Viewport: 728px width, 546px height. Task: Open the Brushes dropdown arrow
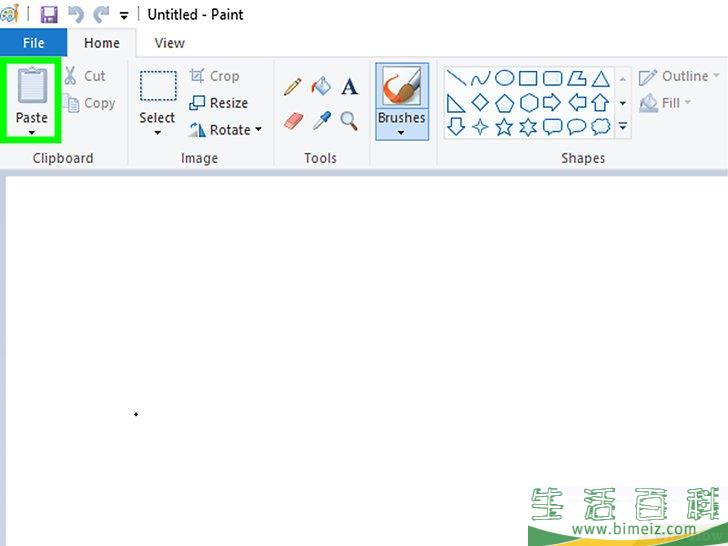[x=401, y=133]
